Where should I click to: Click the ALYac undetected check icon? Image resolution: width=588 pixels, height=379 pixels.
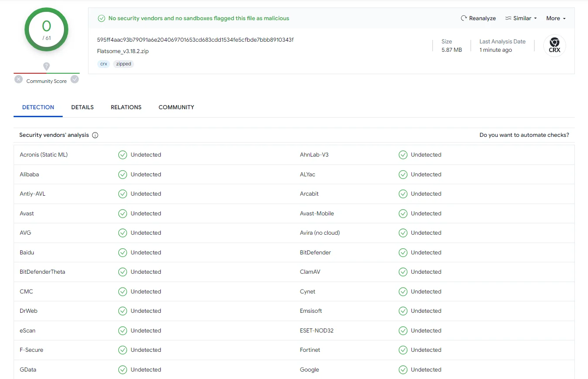pyautogui.click(x=403, y=175)
